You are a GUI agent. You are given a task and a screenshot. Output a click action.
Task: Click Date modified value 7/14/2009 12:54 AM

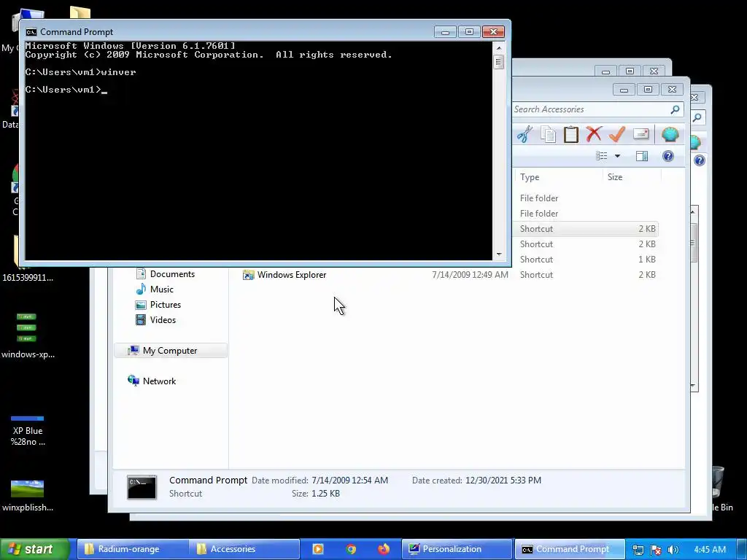point(349,481)
